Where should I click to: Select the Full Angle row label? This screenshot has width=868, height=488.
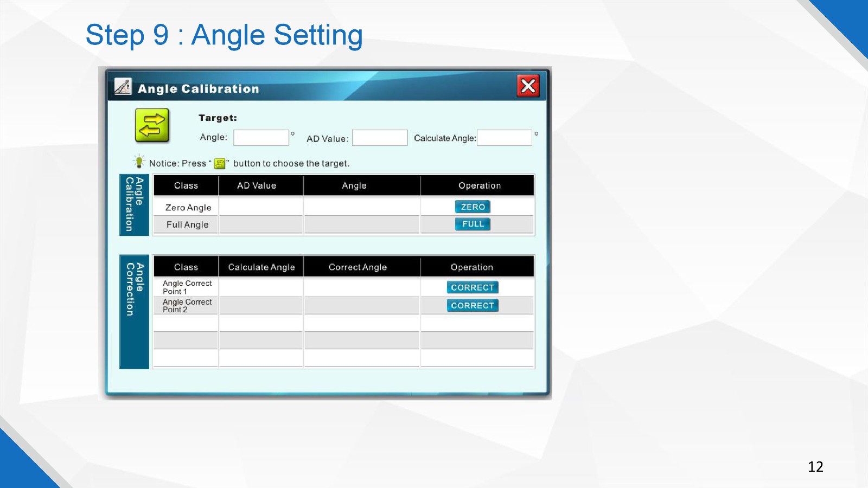pos(187,224)
